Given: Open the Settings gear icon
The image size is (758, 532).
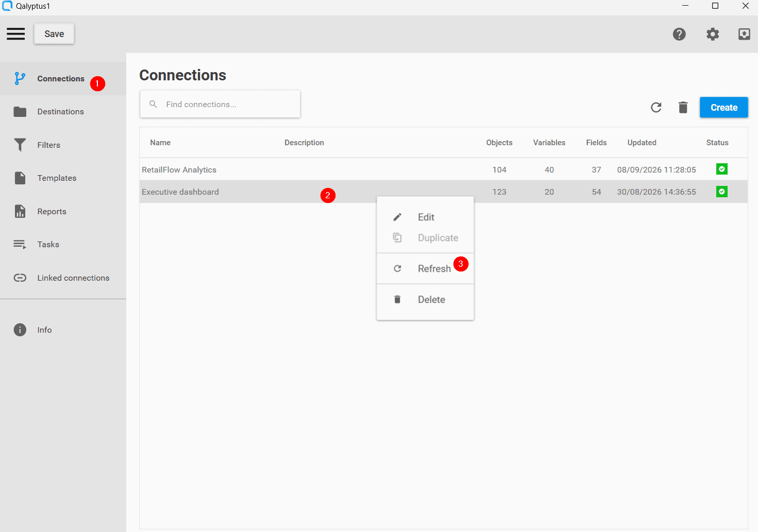Looking at the screenshot, I should pos(713,34).
